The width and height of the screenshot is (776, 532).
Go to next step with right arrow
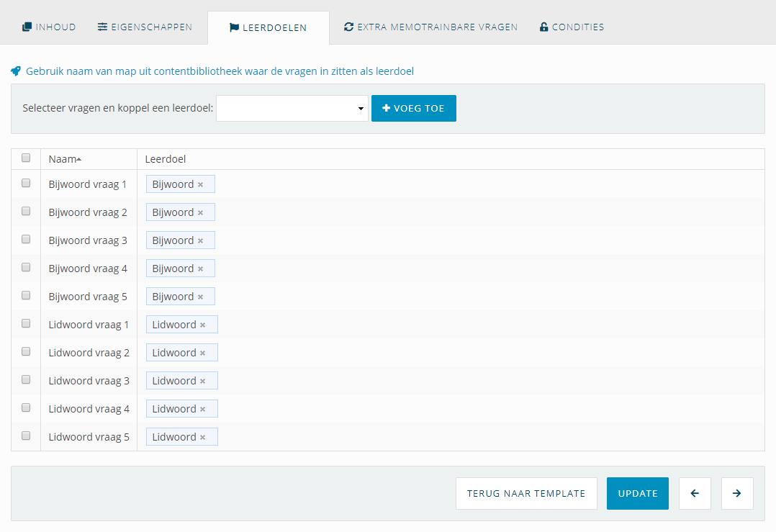(x=737, y=493)
